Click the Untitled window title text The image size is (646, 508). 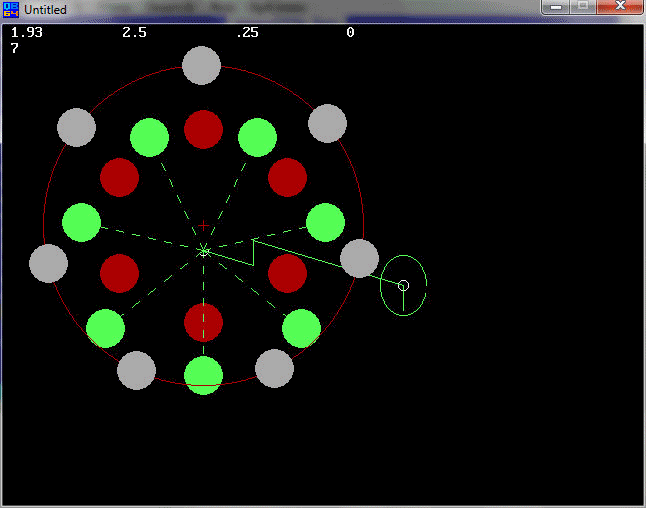click(x=45, y=10)
